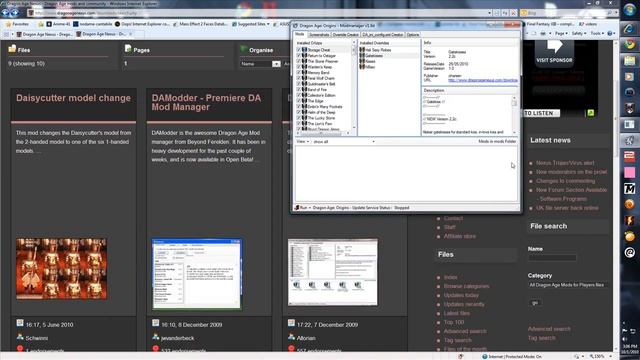
Task: Click the File search go button
Action: (535, 303)
